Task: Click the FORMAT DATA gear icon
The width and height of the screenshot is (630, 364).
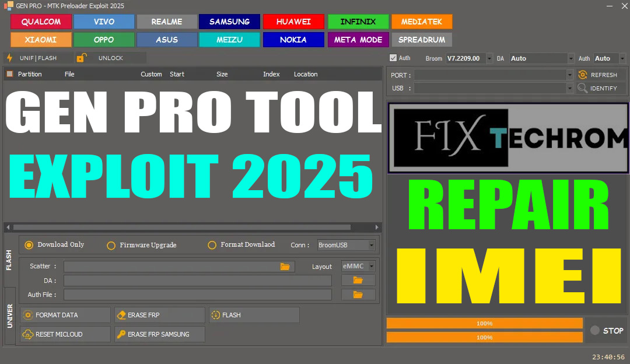Action: pyautogui.click(x=28, y=315)
